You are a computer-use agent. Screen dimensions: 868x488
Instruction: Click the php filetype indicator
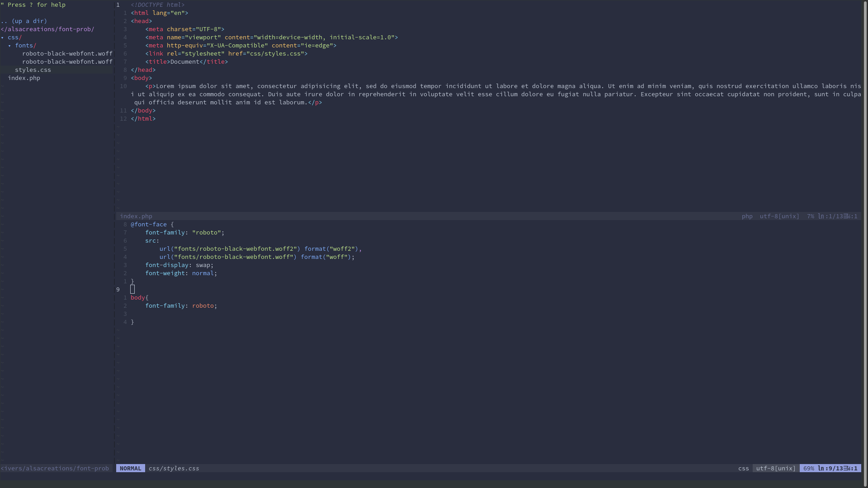[747, 216]
